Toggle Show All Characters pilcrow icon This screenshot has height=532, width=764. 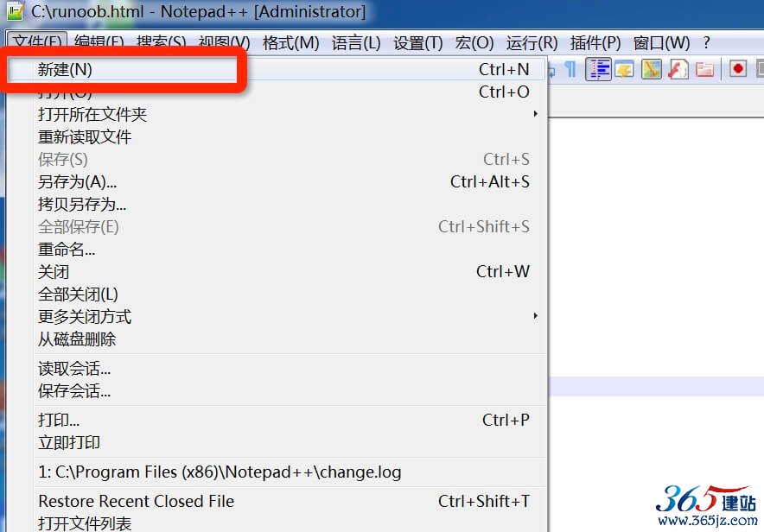pos(570,69)
